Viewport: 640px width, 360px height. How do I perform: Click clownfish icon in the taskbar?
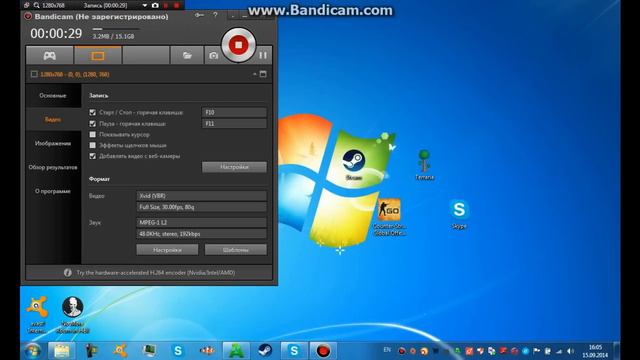click(x=207, y=351)
